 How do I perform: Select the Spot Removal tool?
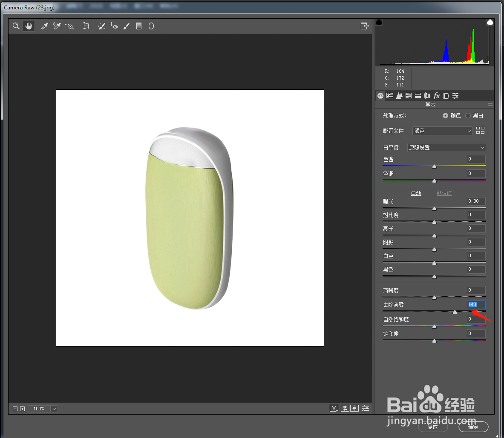click(x=101, y=26)
